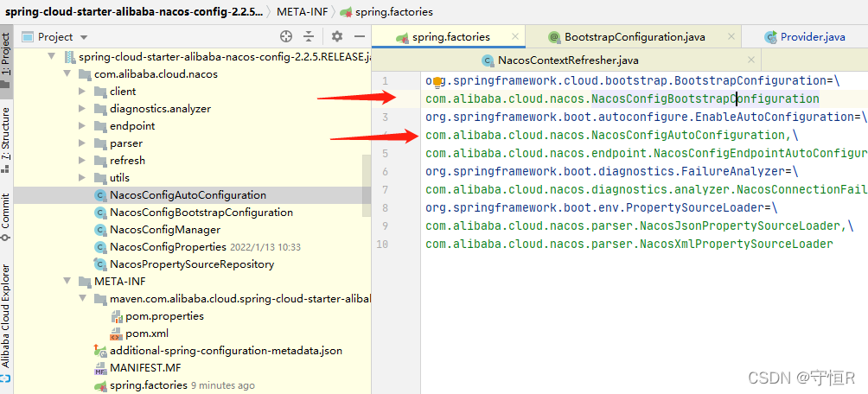Click the yellow intention bulb on line 1
Screen dimensions: 868x394
437,82
